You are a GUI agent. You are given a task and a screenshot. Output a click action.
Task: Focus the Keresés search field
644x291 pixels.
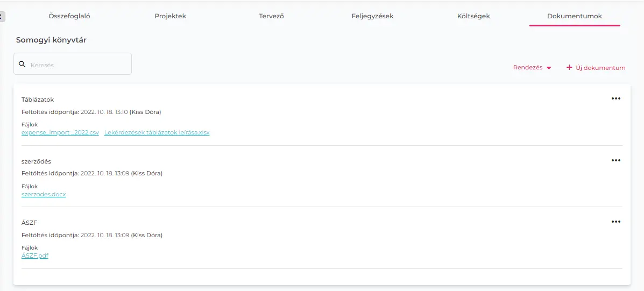pos(78,65)
